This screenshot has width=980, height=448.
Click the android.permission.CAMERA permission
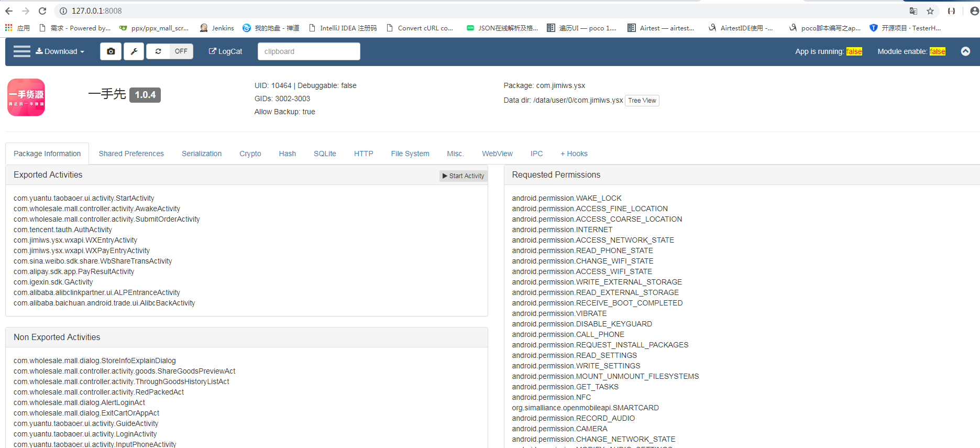560,429
